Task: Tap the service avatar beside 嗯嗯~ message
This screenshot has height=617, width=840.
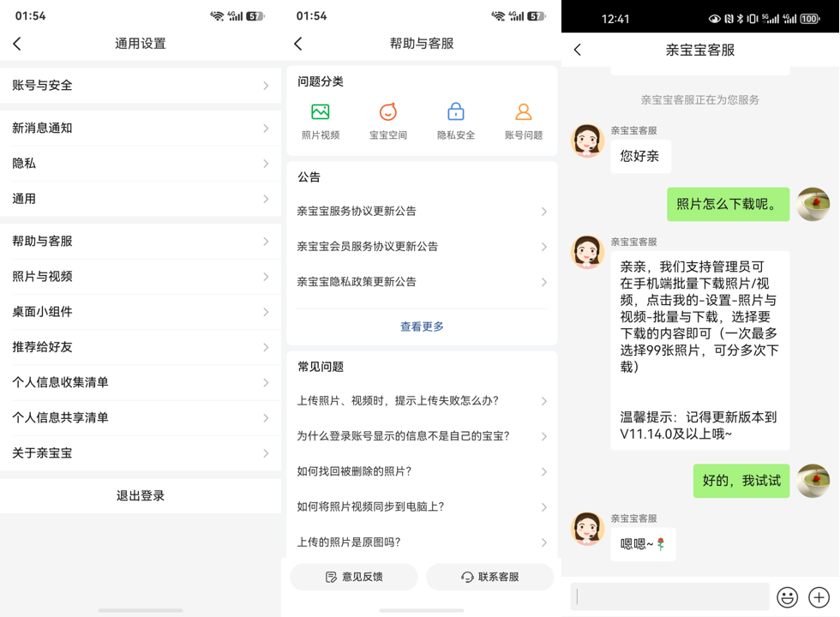Action: (588, 529)
